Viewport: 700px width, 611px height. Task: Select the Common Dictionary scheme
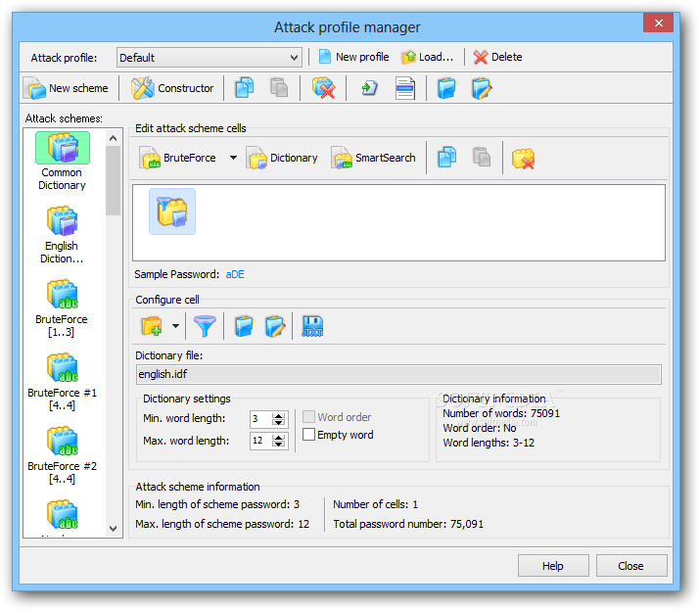coord(62,162)
